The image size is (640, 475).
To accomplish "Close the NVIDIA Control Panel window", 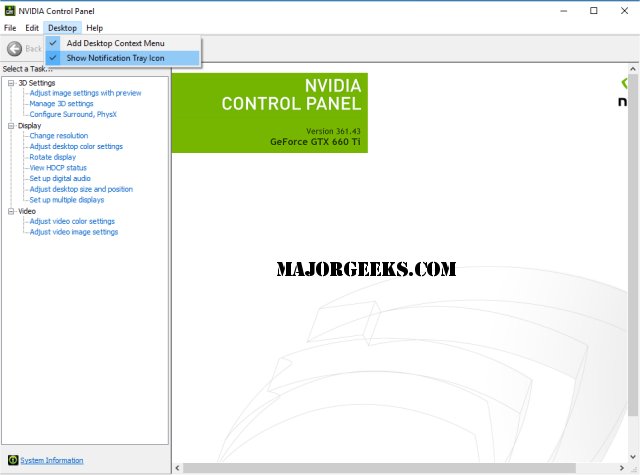I will click(x=624, y=11).
